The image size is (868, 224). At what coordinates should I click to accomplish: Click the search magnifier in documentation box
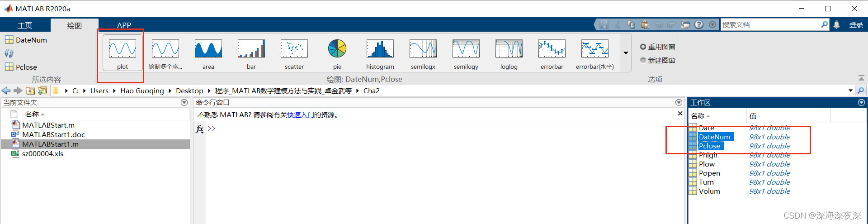(825, 24)
